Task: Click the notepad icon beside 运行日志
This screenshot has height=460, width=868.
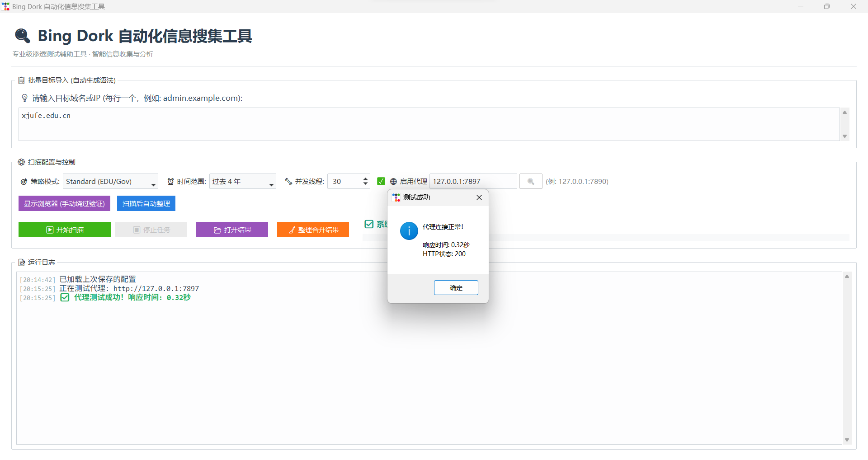Action: (21, 263)
